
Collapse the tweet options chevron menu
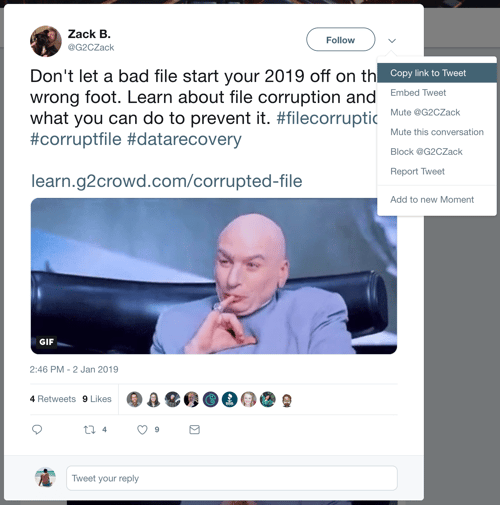[x=392, y=41]
